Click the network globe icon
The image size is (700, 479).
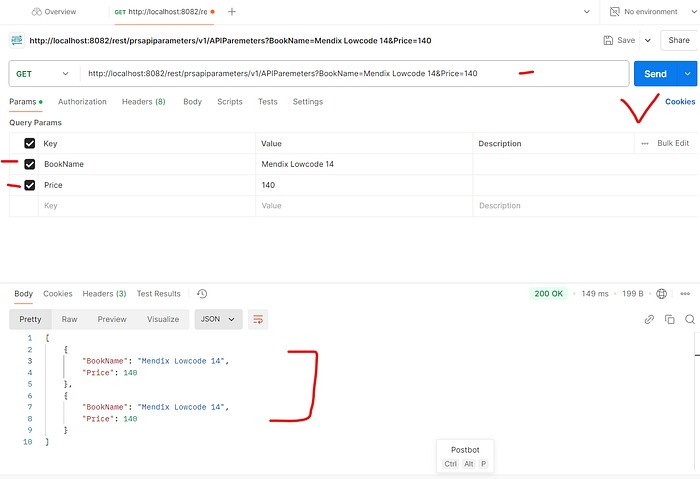coord(662,294)
